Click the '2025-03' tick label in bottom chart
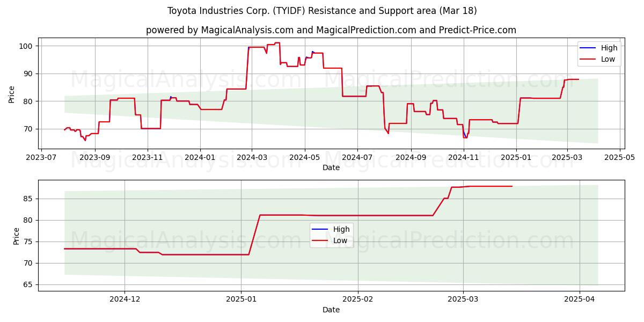 [x=463, y=299]
